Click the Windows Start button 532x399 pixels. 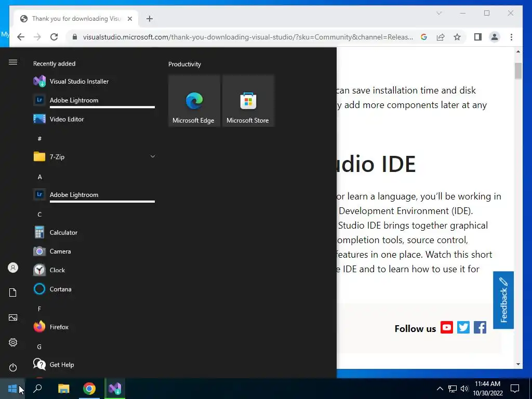(x=12, y=389)
